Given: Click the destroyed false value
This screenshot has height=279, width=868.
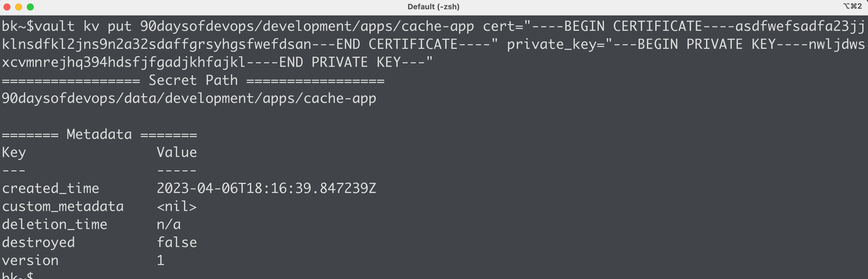Looking at the screenshot, I should coord(177,242).
